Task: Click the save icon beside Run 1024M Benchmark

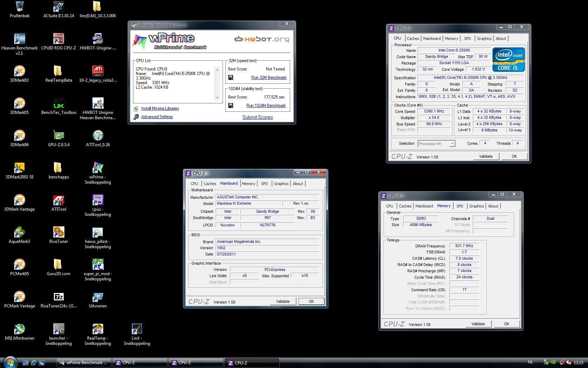Action: tap(231, 105)
